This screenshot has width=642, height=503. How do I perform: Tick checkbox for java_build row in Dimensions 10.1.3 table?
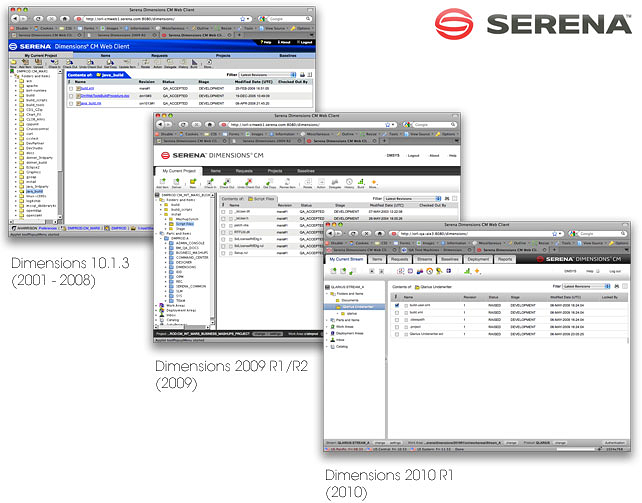pyautogui.click(x=71, y=104)
